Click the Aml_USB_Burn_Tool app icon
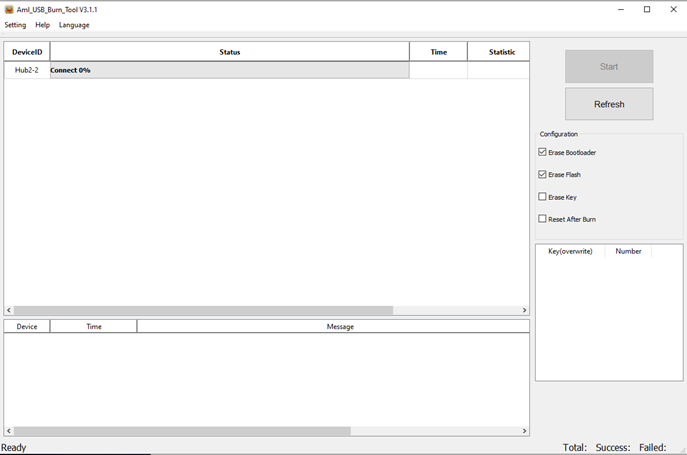The height and width of the screenshot is (455, 687). 9,9
